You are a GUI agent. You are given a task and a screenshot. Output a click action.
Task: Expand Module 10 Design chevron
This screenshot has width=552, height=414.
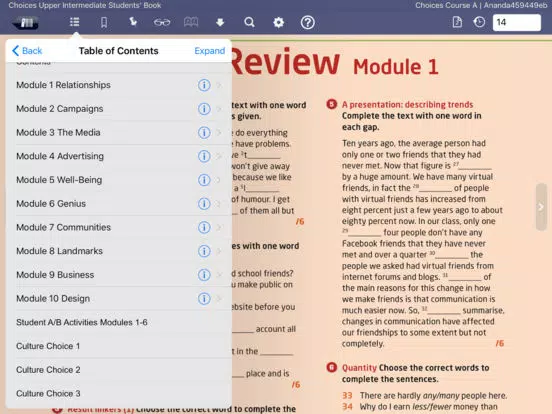point(219,299)
